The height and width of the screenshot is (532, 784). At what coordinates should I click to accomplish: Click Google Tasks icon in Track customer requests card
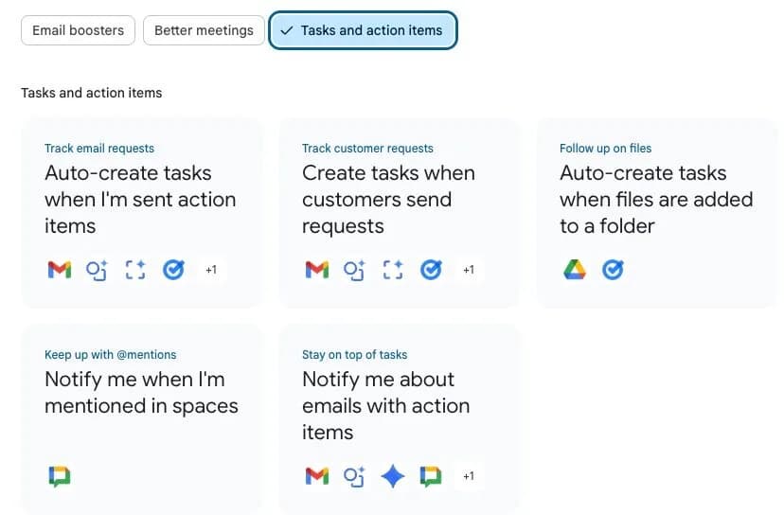coord(431,270)
